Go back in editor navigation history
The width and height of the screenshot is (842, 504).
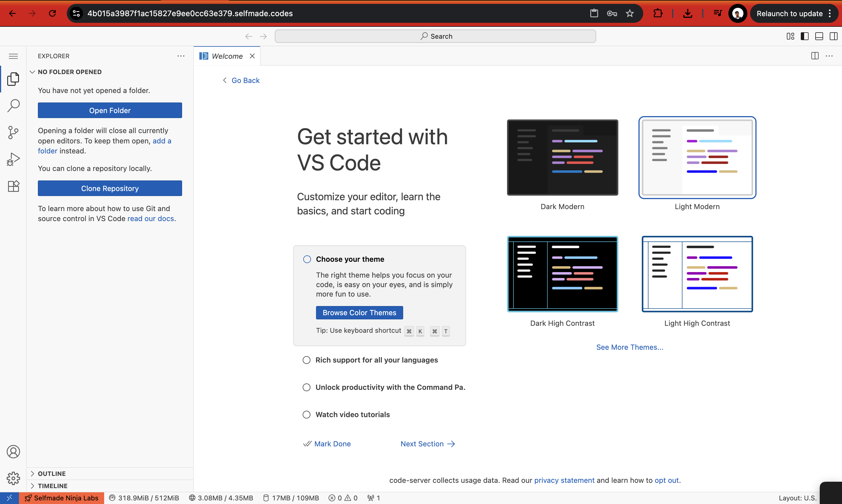pyautogui.click(x=249, y=36)
